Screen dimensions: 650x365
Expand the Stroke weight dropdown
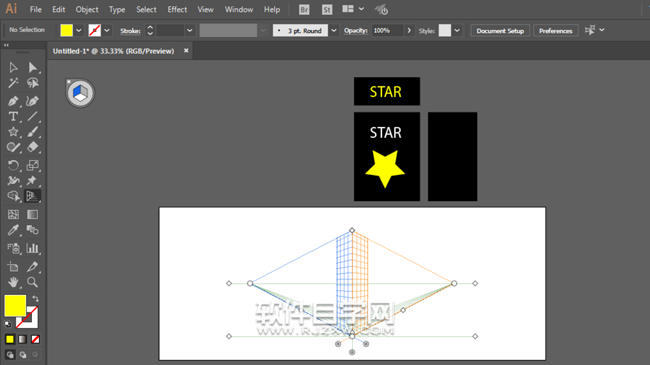pos(189,31)
